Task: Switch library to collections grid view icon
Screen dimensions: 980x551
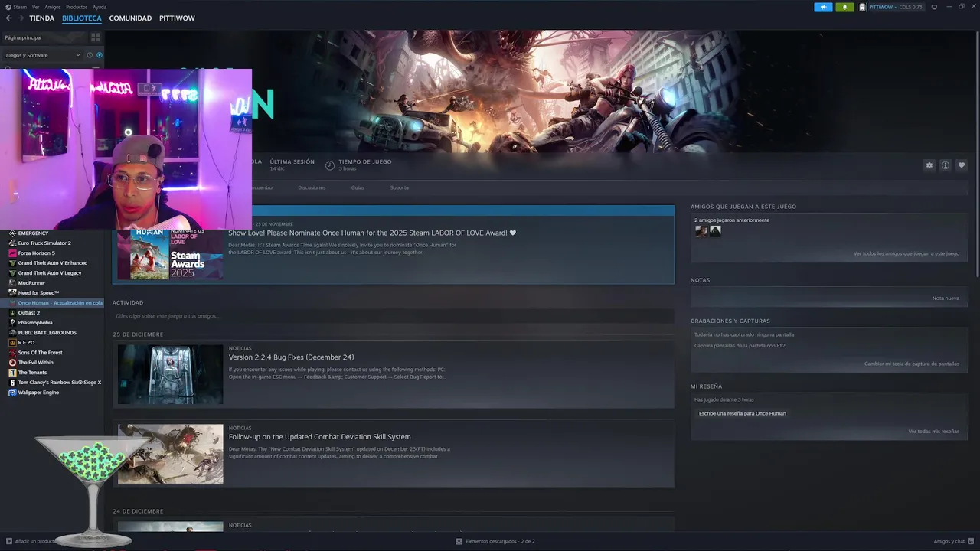Action: 96,37
